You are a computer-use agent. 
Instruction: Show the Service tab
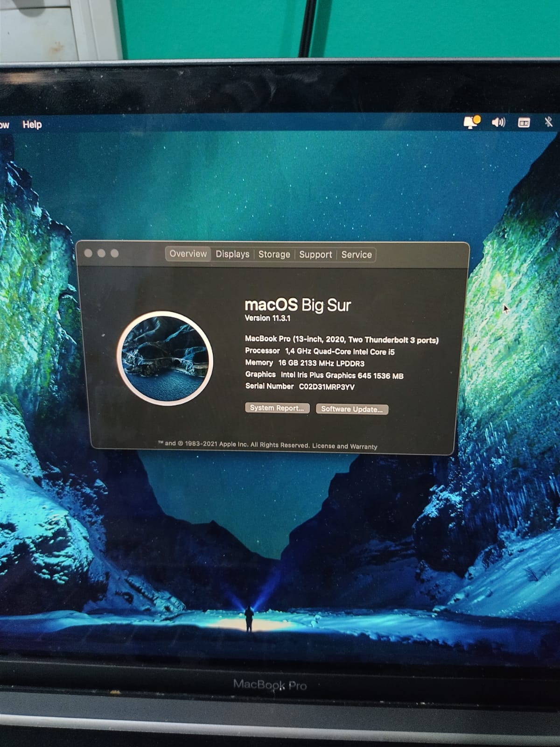(357, 255)
